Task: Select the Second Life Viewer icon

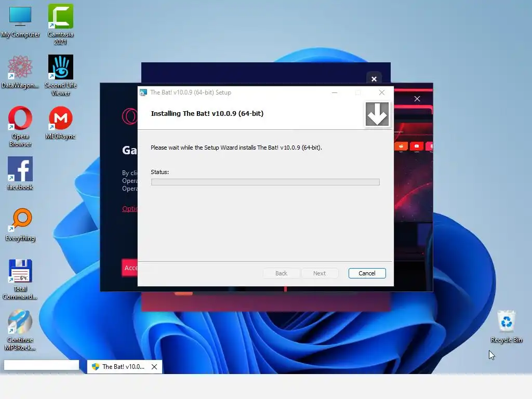Action: [60, 75]
